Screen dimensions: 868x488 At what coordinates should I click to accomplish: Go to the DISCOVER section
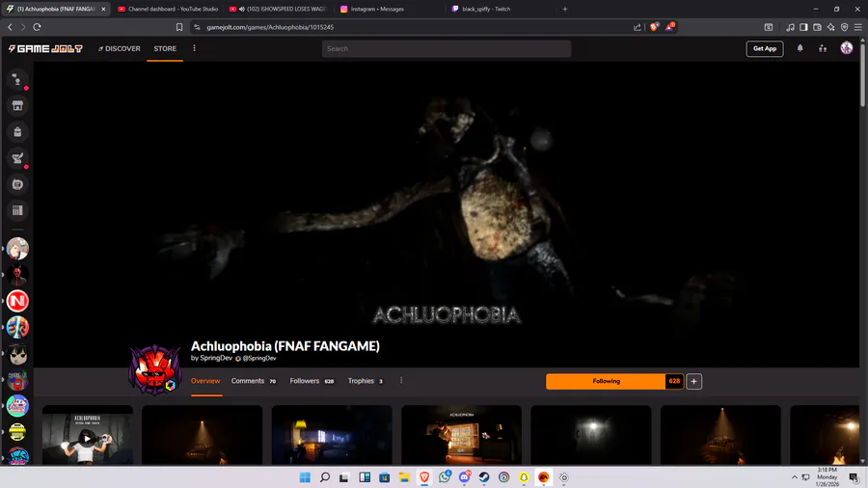pos(119,48)
